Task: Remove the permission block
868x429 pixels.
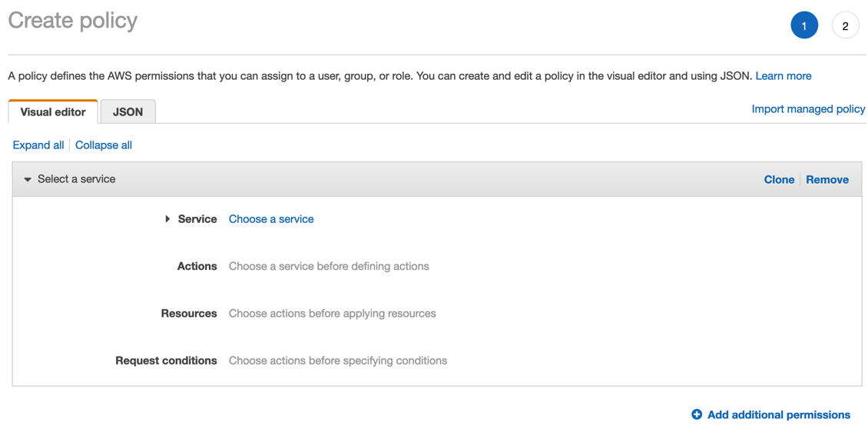Action: tap(827, 180)
